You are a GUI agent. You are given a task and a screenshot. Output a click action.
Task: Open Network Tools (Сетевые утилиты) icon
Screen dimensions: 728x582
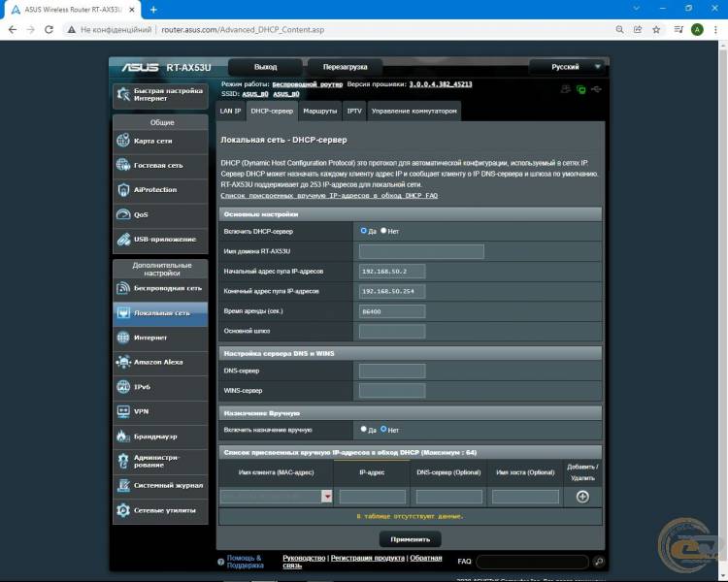(x=123, y=510)
